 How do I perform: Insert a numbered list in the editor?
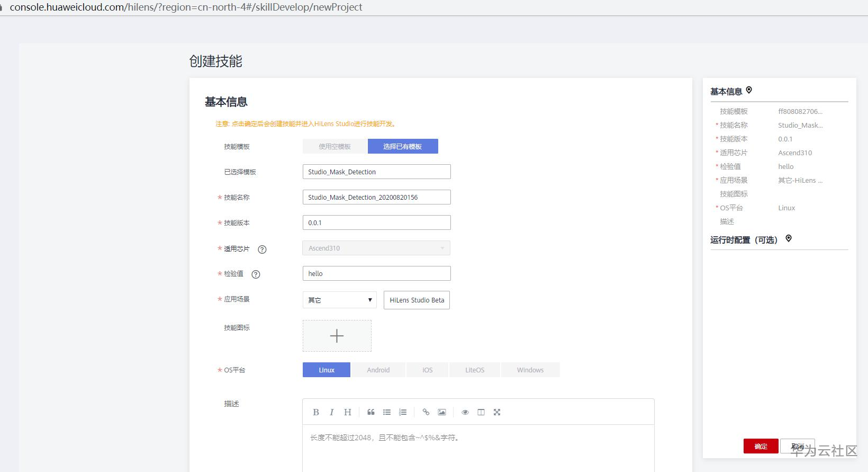403,412
